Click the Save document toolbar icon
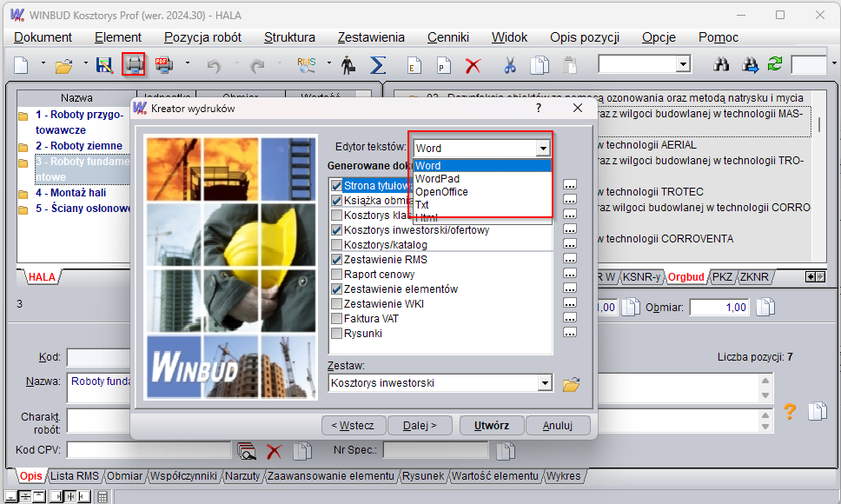Screen dimensions: 841x504 (104, 65)
